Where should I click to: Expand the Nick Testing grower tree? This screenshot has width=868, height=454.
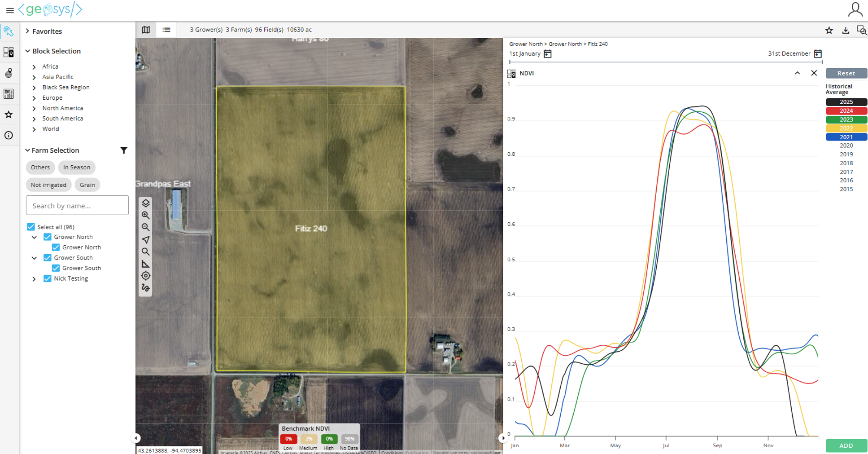coord(34,279)
